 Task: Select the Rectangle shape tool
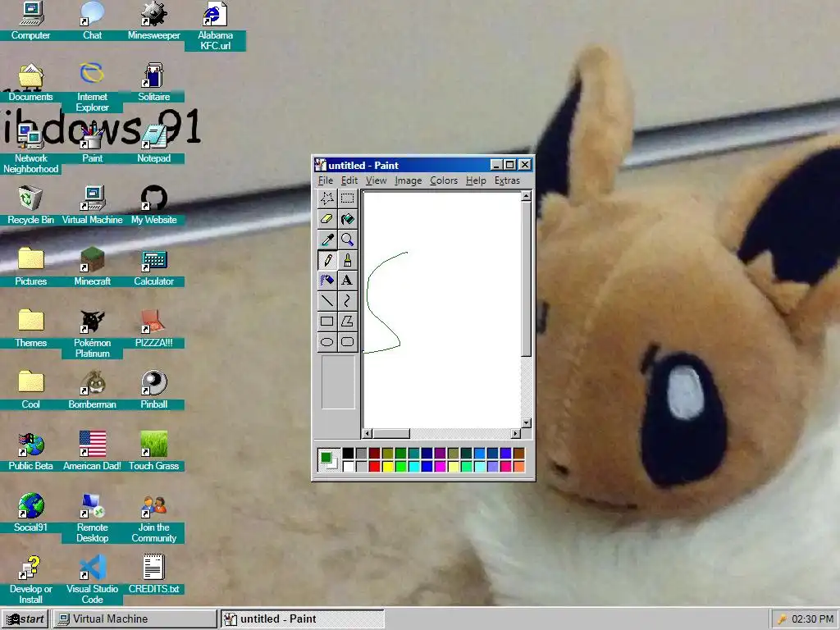(x=326, y=322)
